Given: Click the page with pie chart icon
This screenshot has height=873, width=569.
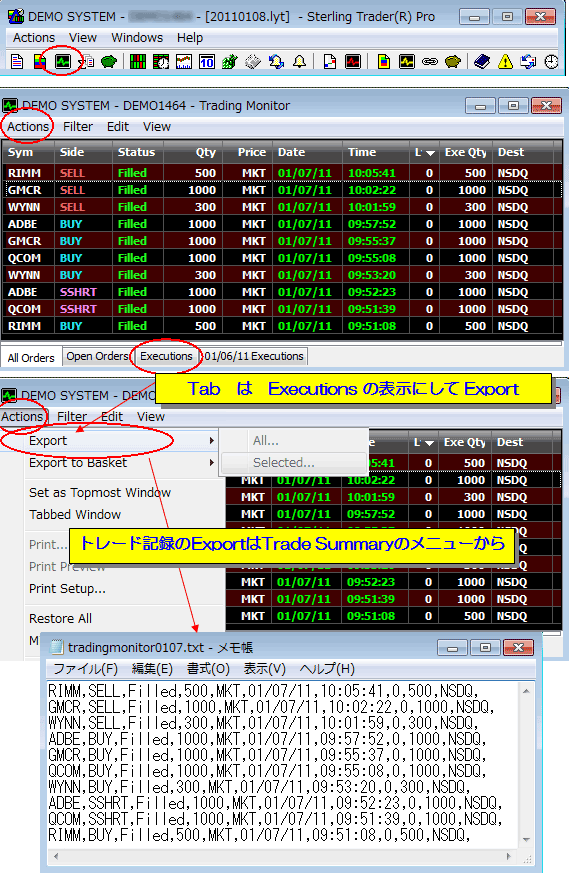Looking at the screenshot, I should click(x=330, y=61).
